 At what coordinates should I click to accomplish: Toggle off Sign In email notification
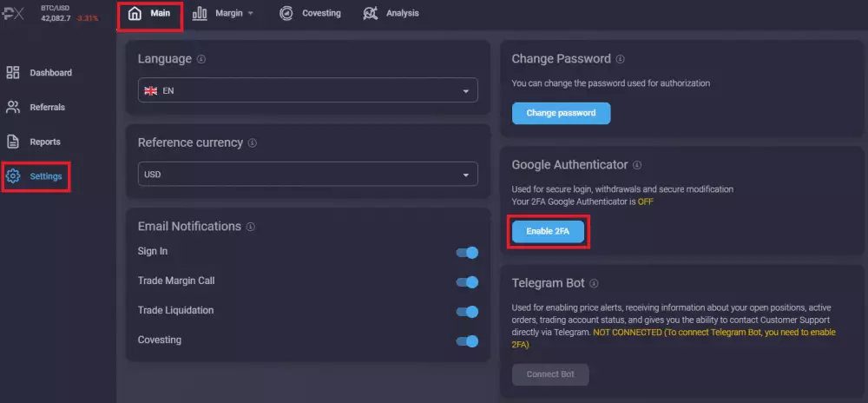[467, 253]
